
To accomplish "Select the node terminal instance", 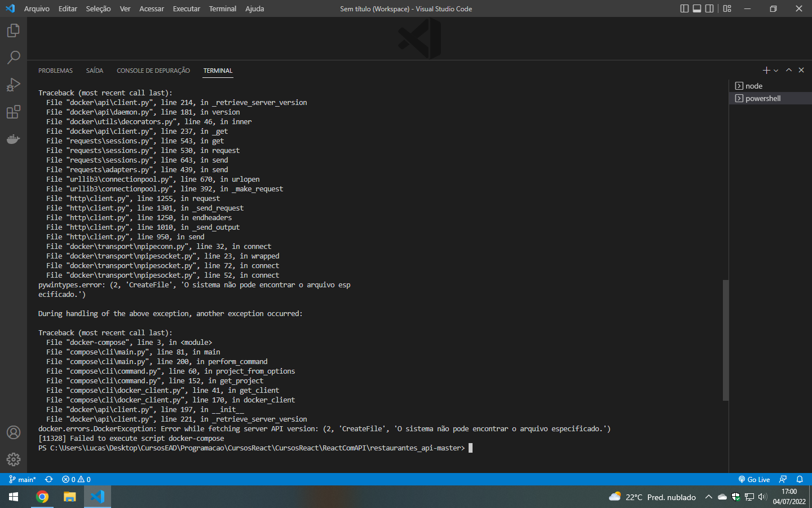I will point(770,86).
